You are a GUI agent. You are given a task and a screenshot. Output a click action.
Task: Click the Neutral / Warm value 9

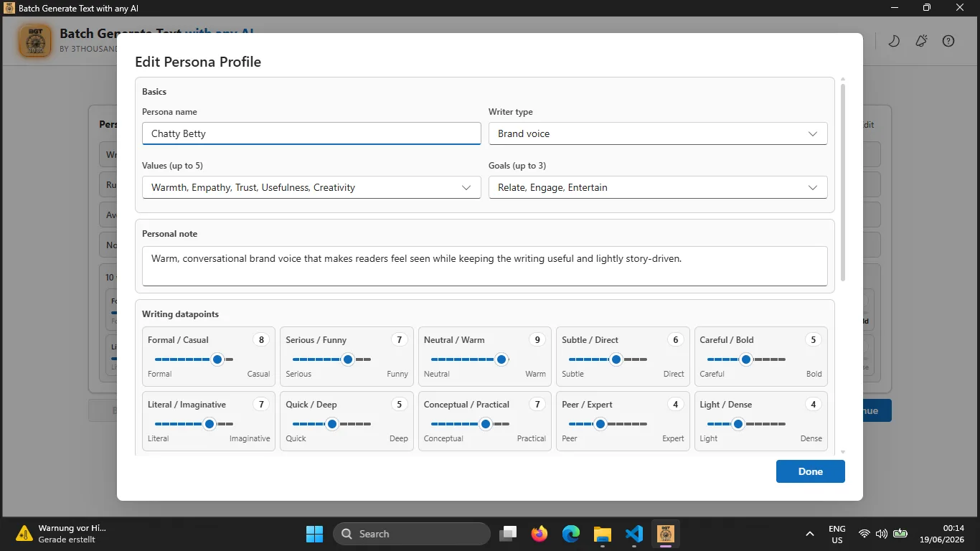pos(537,340)
